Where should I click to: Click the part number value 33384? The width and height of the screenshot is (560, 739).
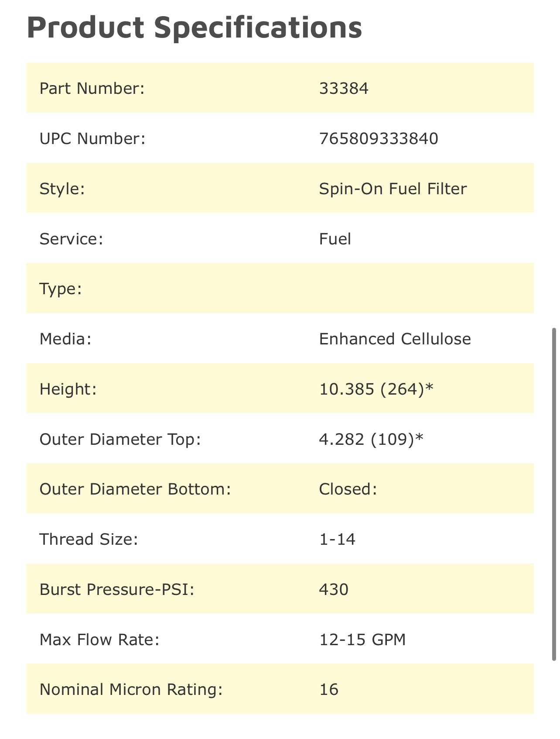click(x=344, y=88)
